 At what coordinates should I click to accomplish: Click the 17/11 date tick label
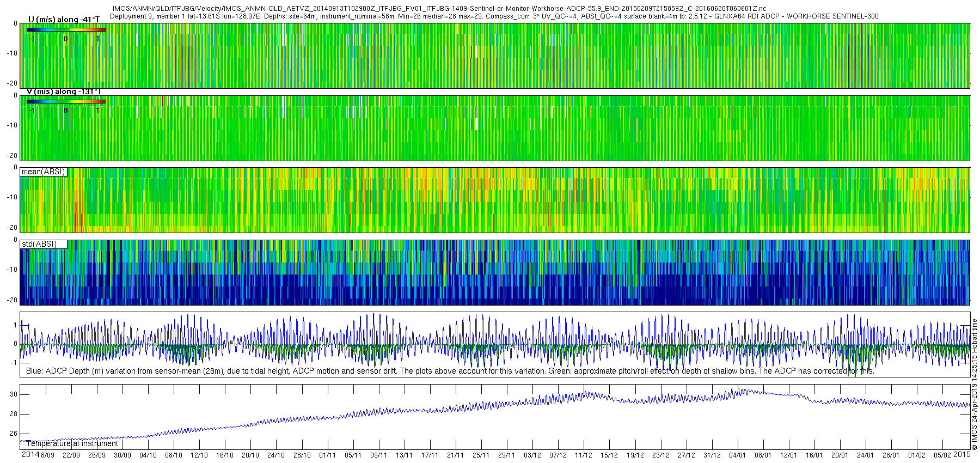click(x=430, y=455)
